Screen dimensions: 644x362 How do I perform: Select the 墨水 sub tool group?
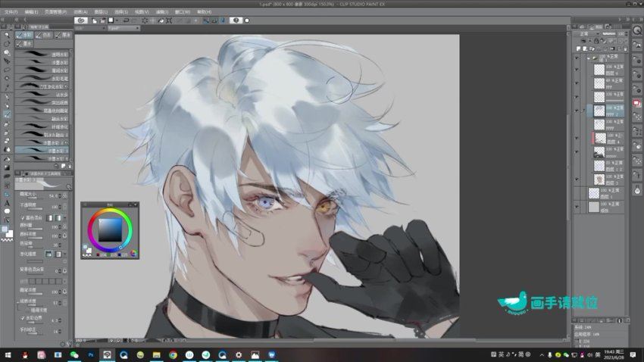click(x=25, y=43)
